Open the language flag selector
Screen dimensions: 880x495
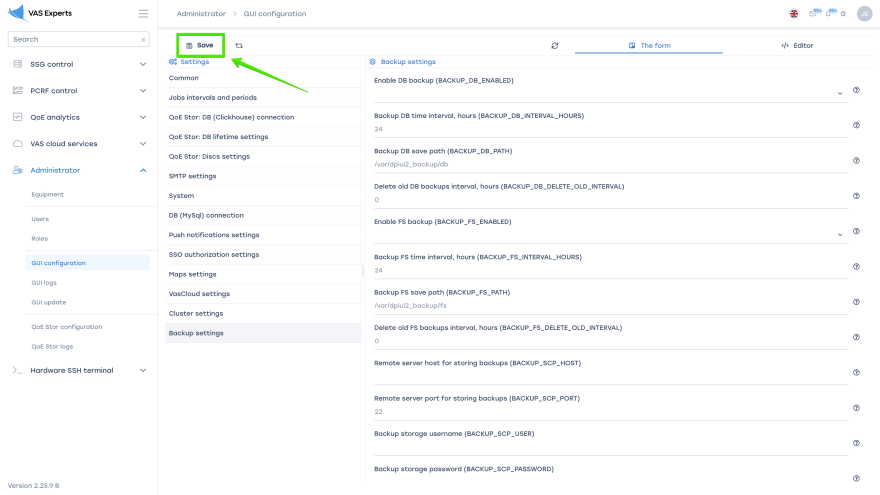[794, 14]
